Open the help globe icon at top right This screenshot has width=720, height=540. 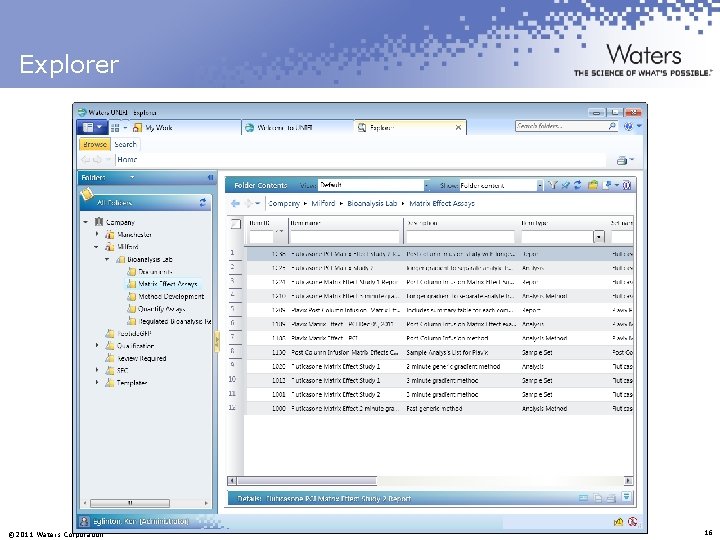click(628, 126)
